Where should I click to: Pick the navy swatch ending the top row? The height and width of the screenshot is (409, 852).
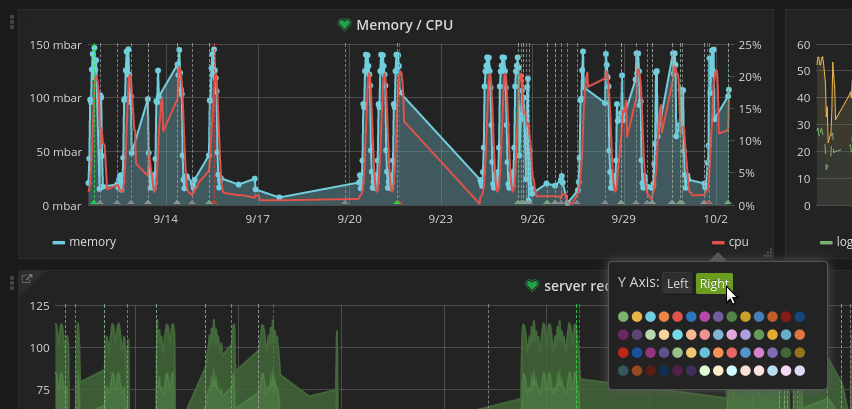(799, 317)
